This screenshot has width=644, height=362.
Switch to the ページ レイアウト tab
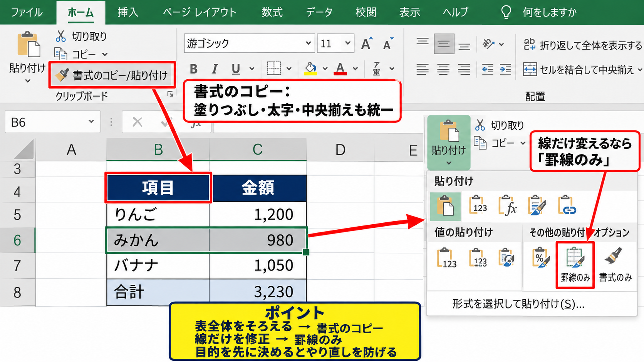(199, 12)
